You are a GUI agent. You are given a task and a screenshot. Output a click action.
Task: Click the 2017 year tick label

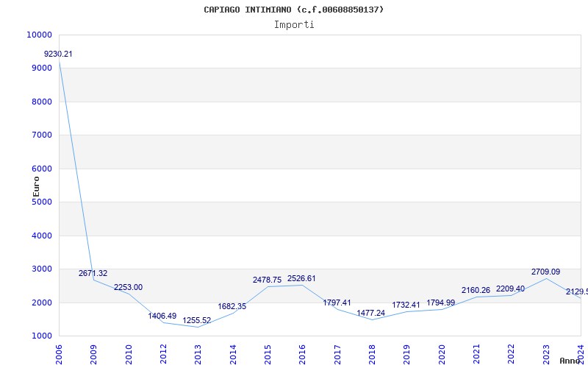(x=337, y=354)
